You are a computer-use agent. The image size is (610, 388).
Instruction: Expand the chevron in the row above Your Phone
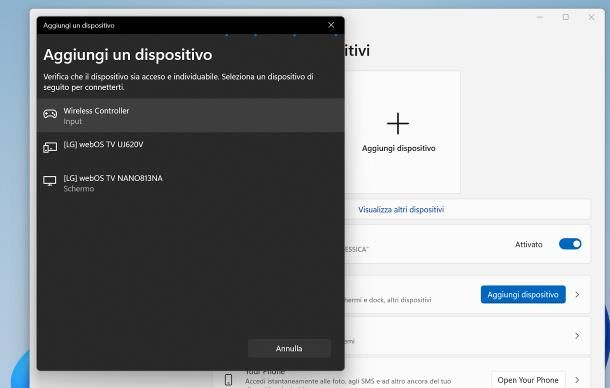(x=577, y=335)
